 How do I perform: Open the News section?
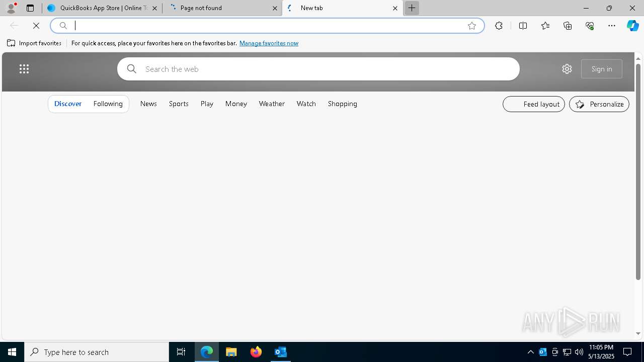(148, 104)
